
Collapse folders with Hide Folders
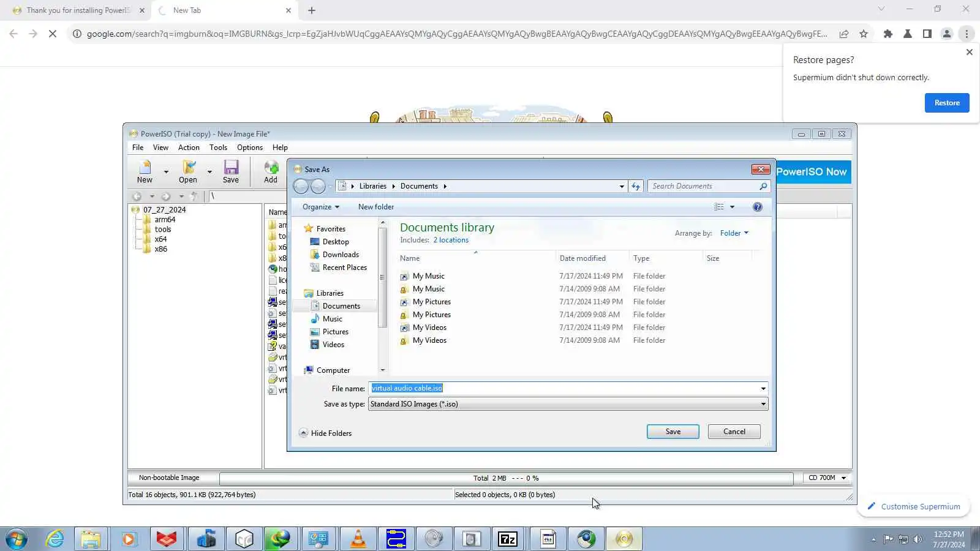coord(325,433)
